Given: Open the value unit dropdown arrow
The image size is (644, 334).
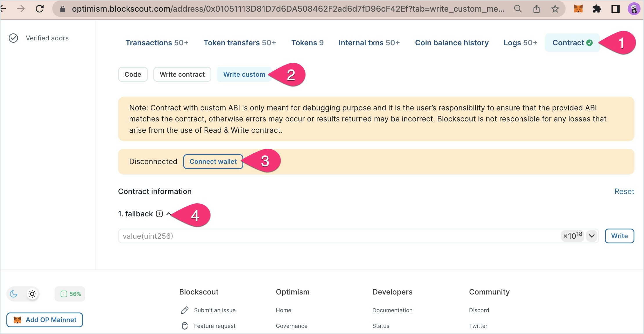Looking at the screenshot, I should click(592, 236).
